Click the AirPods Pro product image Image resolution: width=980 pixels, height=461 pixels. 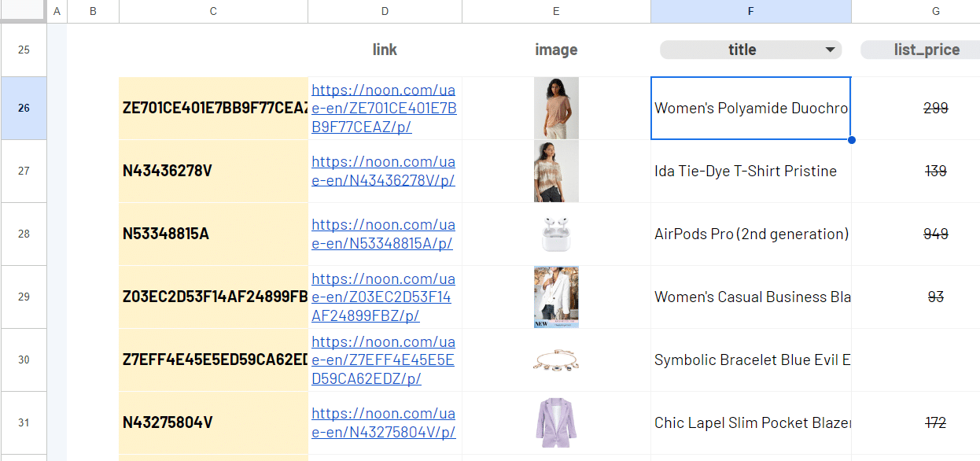pos(556,234)
